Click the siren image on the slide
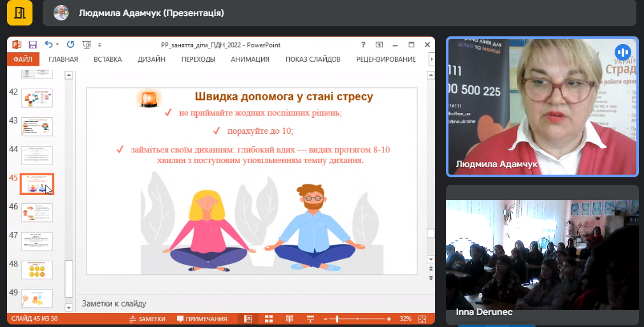644x327 pixels. pos(148,99)
